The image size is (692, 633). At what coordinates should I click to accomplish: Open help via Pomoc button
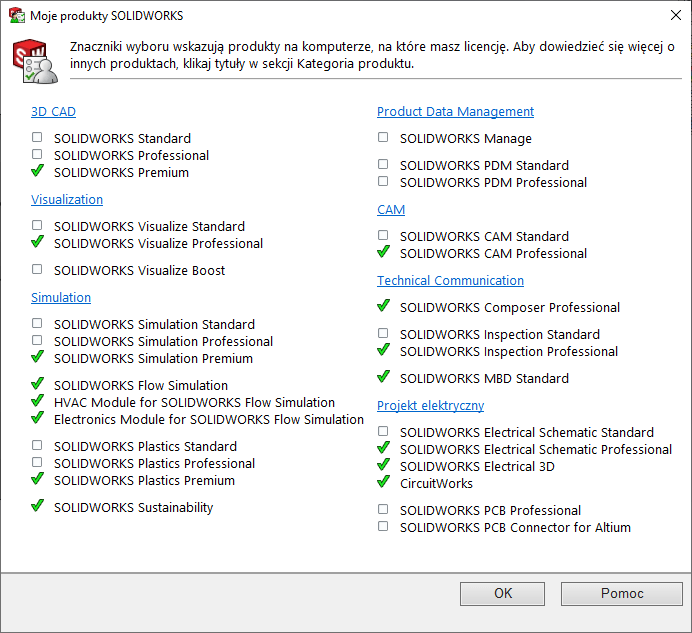[622, 594]
